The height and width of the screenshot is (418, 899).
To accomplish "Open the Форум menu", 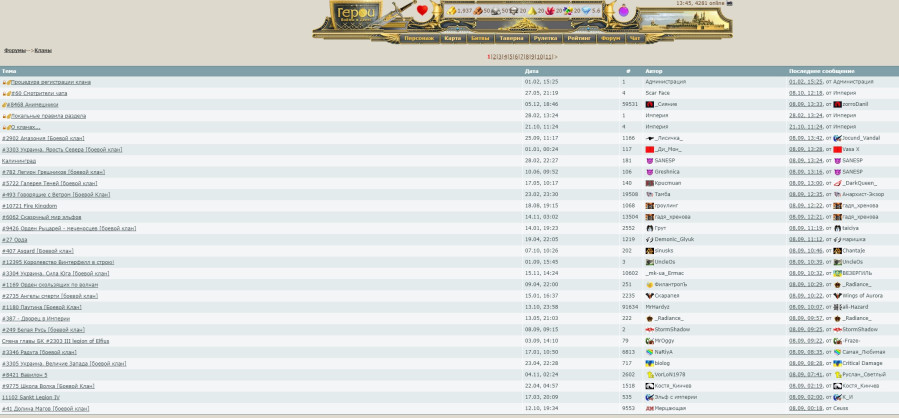I will (x=611, y=38).
